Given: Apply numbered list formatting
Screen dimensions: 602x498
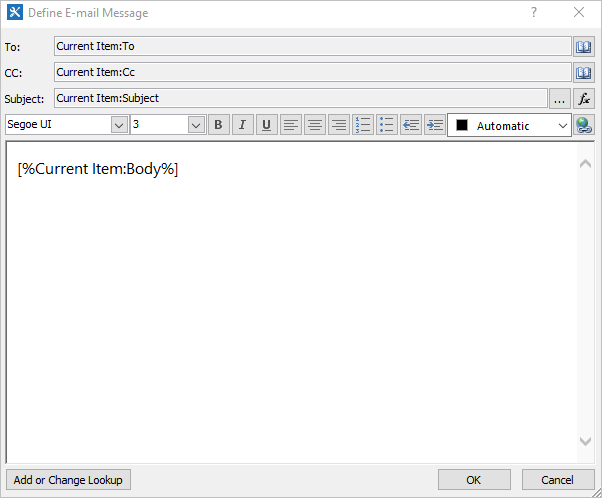Looking at the screenshot, I should 363,125.
